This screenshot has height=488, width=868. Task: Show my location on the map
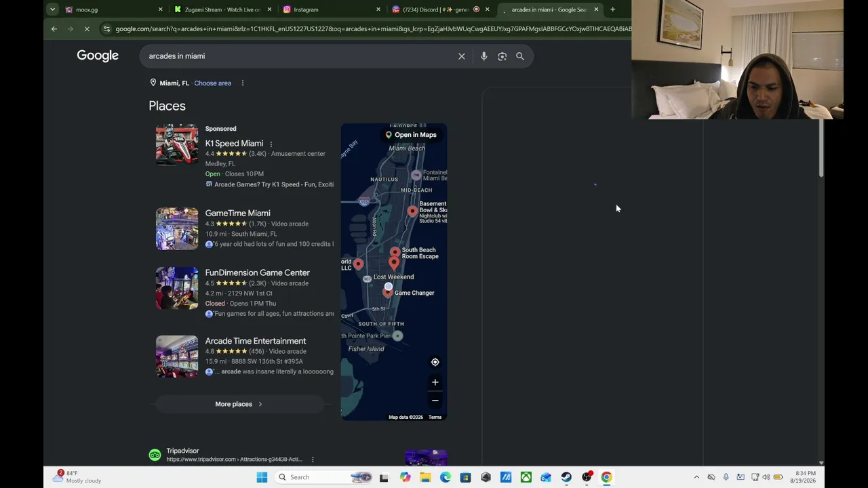[x=435, y=362]
